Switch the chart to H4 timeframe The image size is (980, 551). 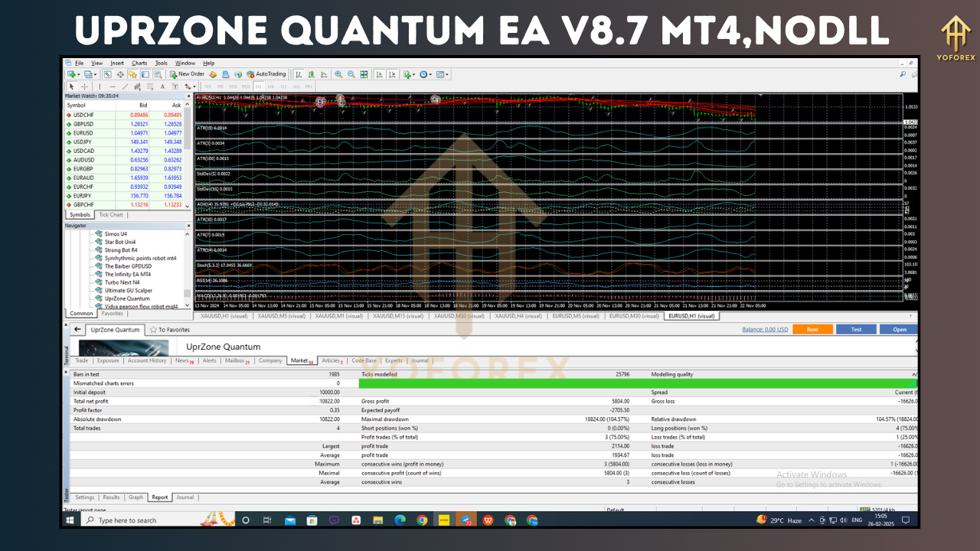(272, 86)
